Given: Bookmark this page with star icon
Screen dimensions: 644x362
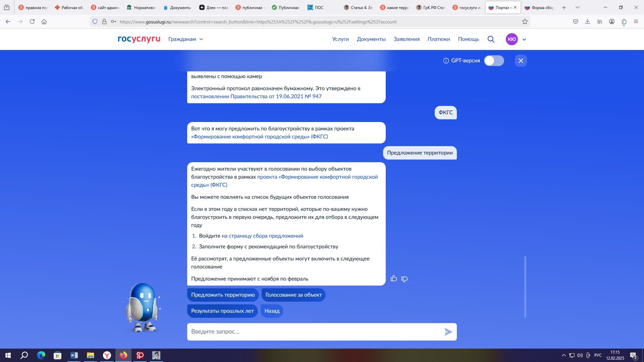Looking at the screenshot, I should (x=525, y=21).
